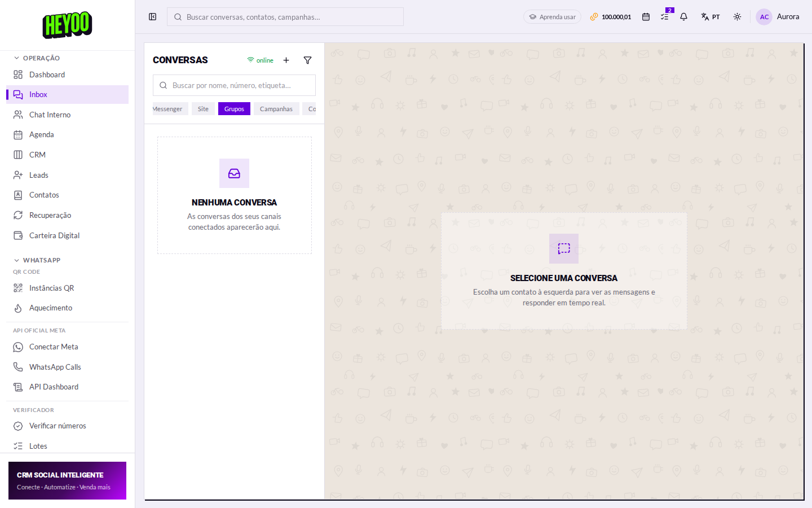Collapse the sidebar panel icon
812x508 pixels.
point(152,17)
